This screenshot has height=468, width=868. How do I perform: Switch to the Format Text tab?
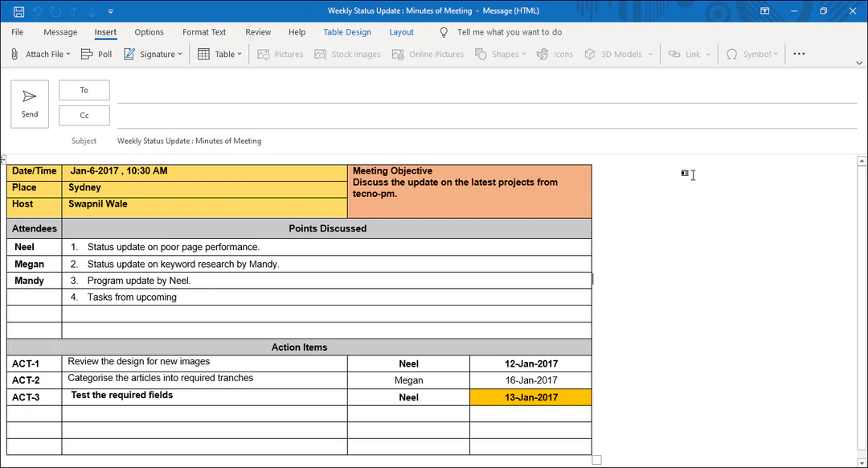coord(204,32)
